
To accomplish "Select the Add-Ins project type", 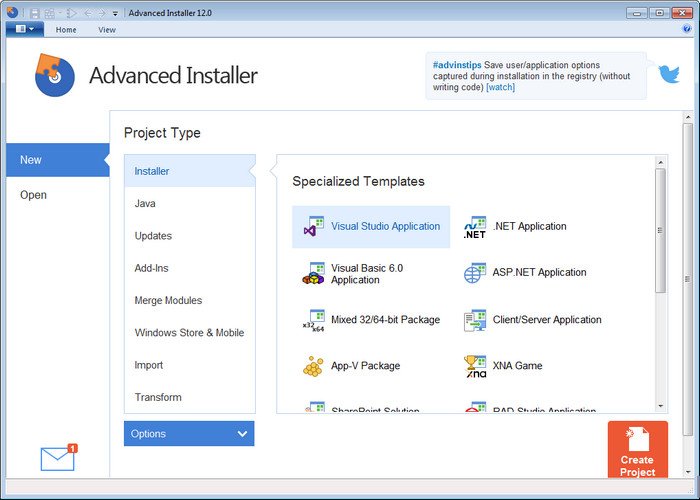I will [x=190, y=268].
